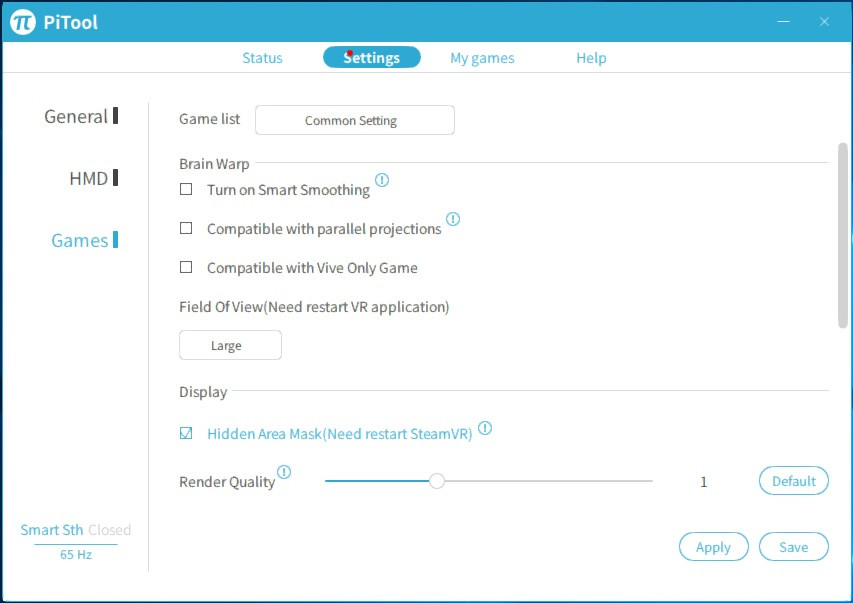
Task: Reset Render Quality with Default button
Action: [x=794, y=481]
